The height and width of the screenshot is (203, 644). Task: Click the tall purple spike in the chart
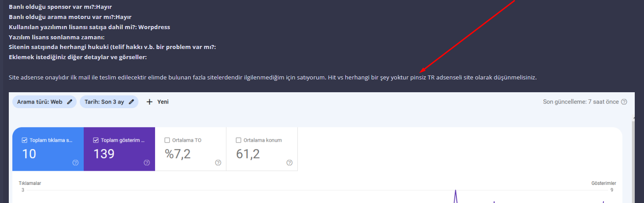tap(455, 196)
